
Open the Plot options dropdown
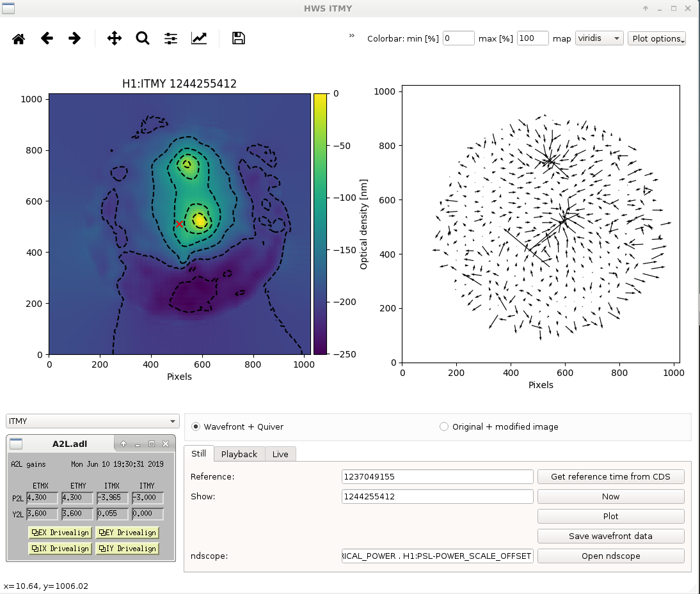[656, 38]
